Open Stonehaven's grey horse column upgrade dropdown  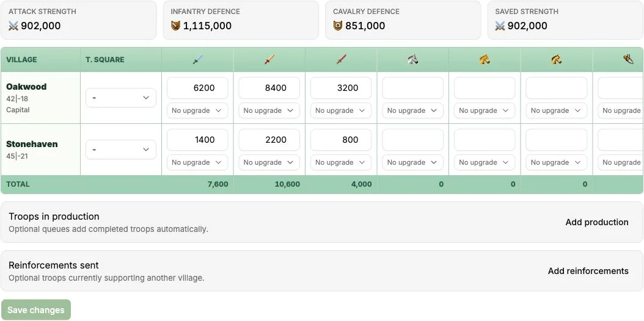coord(413,162)
